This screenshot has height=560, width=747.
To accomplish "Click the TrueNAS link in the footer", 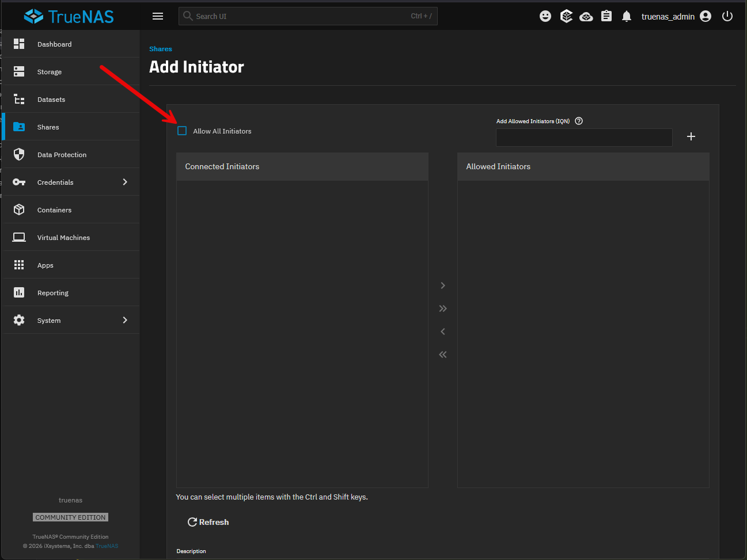I will (x=107, y=546).
